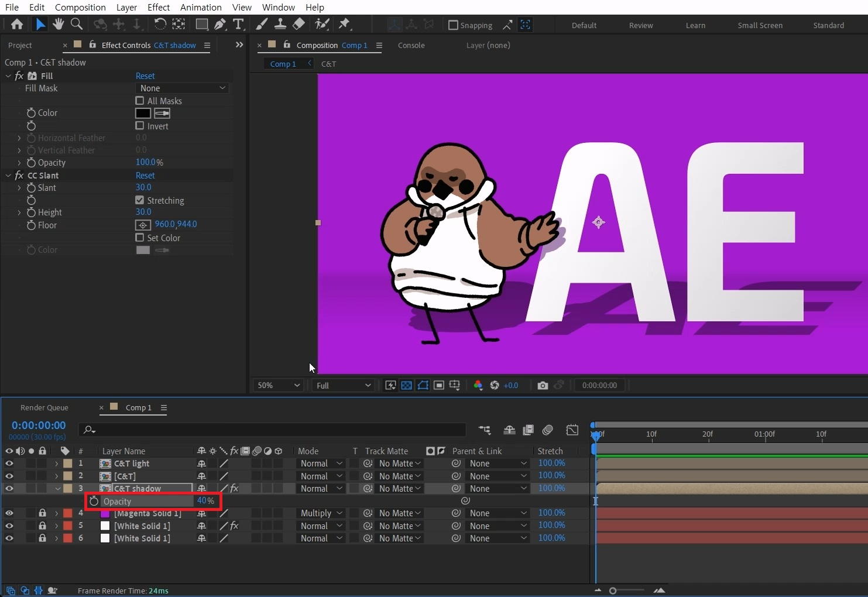This screenshot has height=597, width=868.
Task: Take a snapshot with camera icon
Action: coord(543,385)
